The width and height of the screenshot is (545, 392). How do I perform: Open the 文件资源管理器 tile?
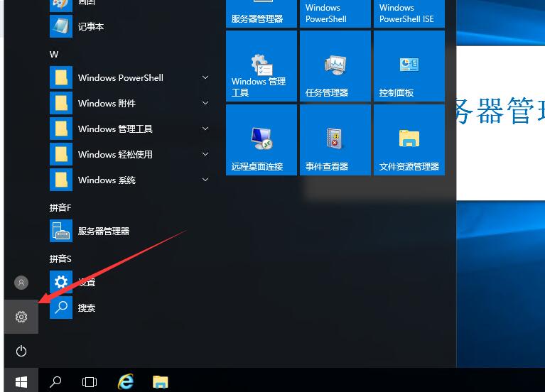[409, 140]
